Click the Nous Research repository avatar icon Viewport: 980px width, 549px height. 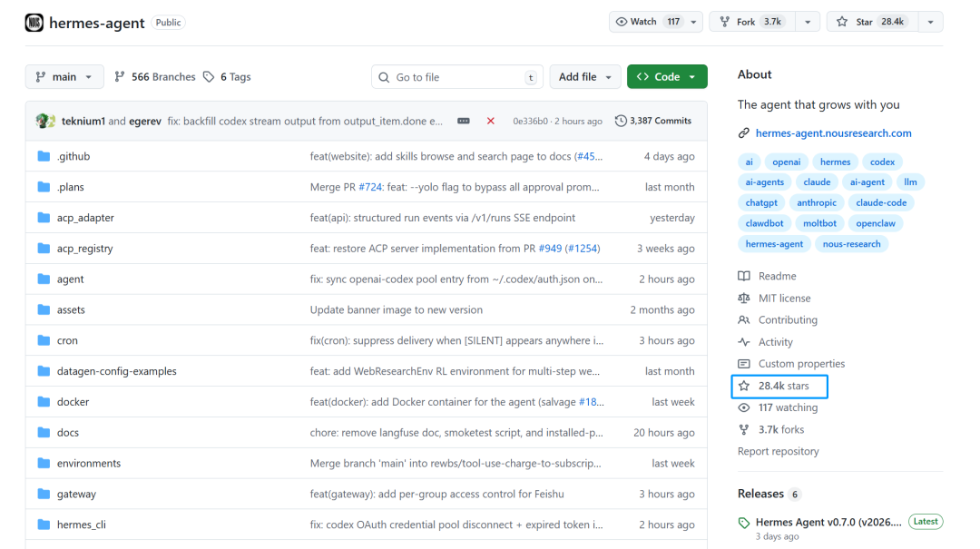tap(34, 23)
